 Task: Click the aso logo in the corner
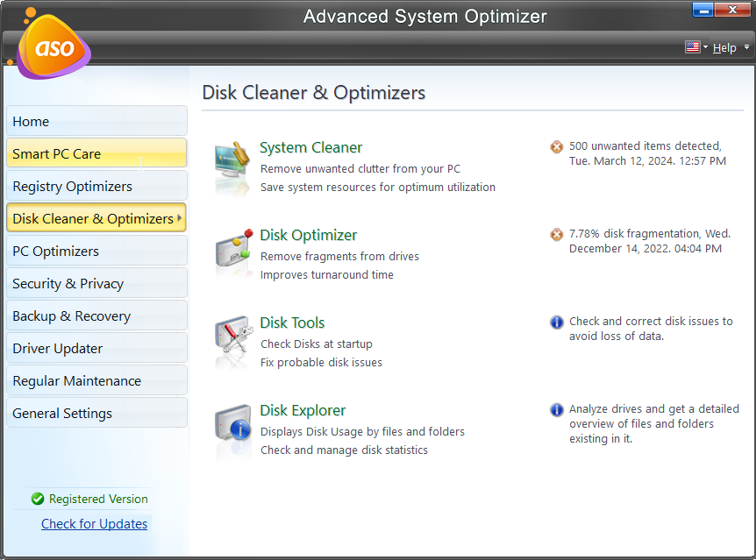[x=51, y=48]
